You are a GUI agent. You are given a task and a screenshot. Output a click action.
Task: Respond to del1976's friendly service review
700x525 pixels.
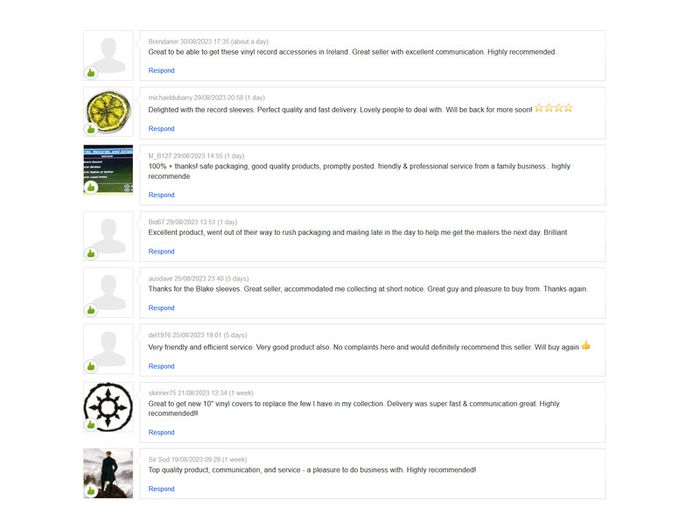[x=161, y=366]
